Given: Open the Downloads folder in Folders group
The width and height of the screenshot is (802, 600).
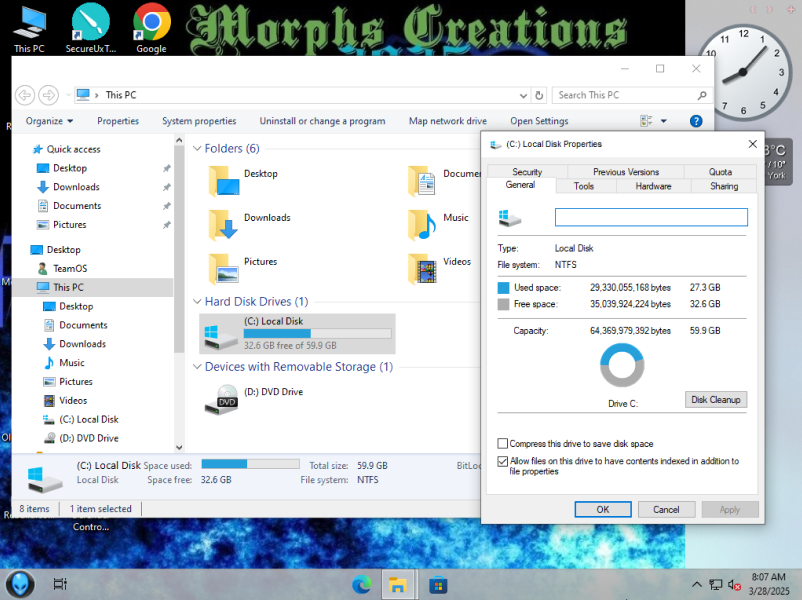Looking at the screenshot, I should (249, 225).
